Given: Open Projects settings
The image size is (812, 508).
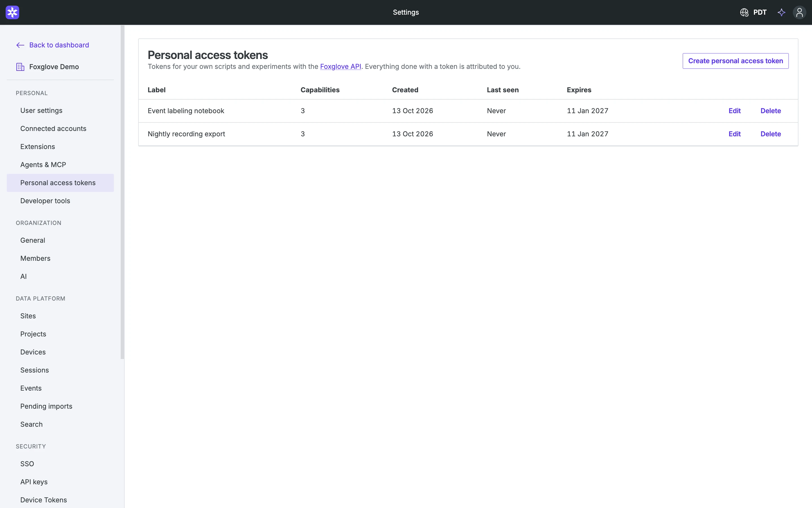Looking at the screenshot, I should (60, 334).
